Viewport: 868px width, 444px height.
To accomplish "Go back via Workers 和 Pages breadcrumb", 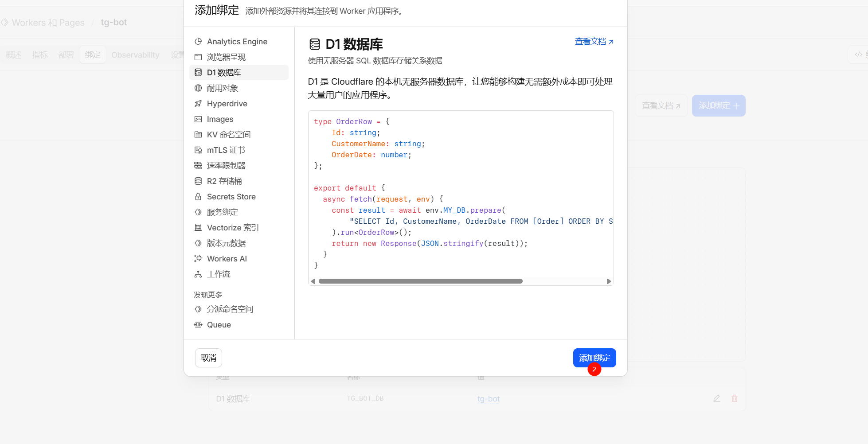I will [x=47, y=22].
